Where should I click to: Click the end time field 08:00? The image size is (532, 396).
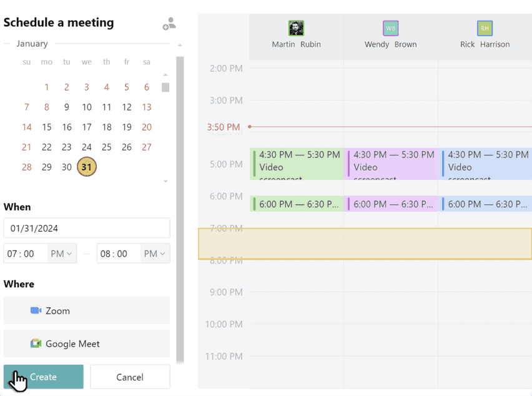click(118, 254)
